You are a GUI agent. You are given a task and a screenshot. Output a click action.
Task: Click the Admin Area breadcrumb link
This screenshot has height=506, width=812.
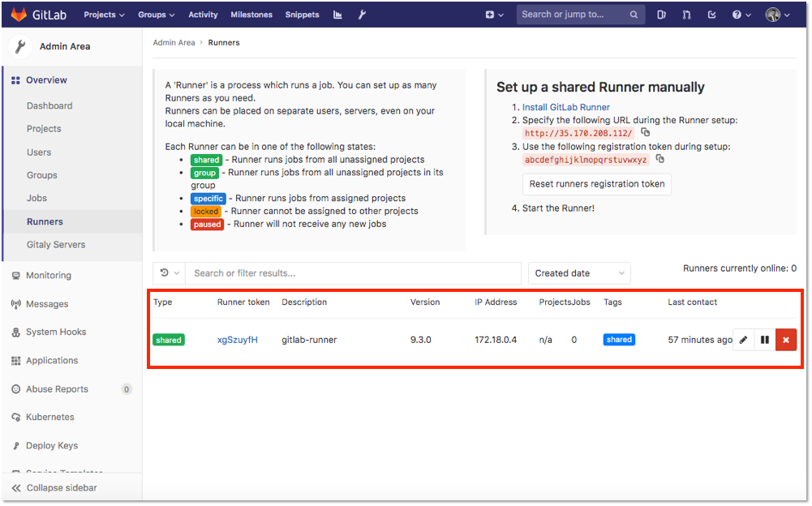(174, 42)
